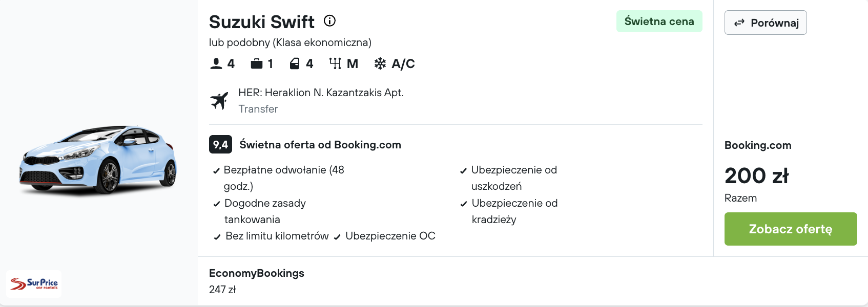Click the manual gearbox icon

(x=335, y=63)
